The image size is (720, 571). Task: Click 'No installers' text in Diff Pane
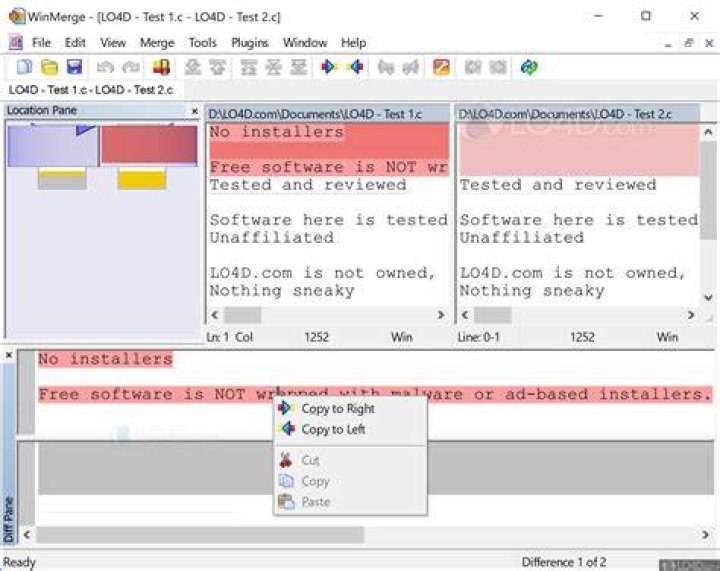[106, 359]
